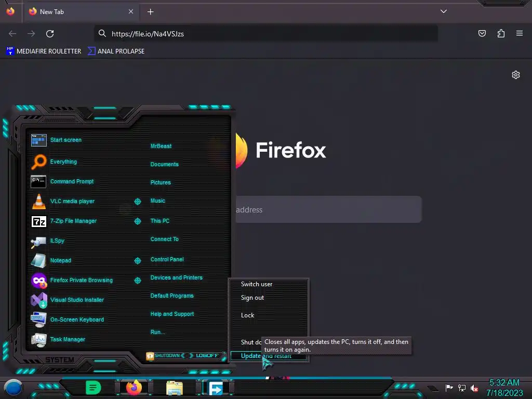Open the blue arrow app on taskbar
Viewport: 532px width, 399px height.
pyautogui.click(x=216, y=388)
